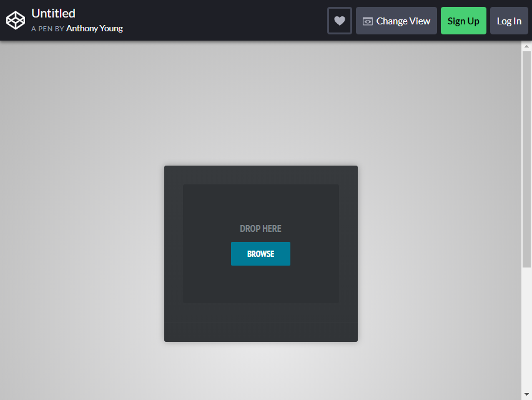The height and width of the screenshot is (400, 532).
Task: Click the scrollbar up arrow
Action: click(526, 46)
